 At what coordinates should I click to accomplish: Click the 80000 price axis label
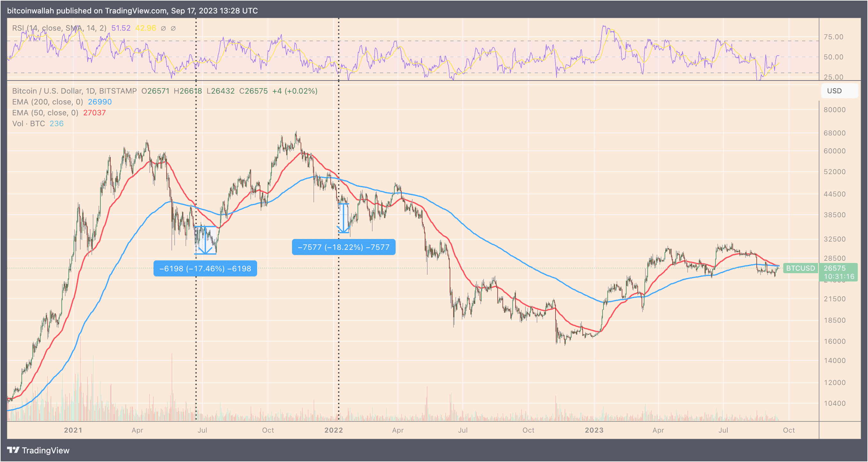point(835,110)
